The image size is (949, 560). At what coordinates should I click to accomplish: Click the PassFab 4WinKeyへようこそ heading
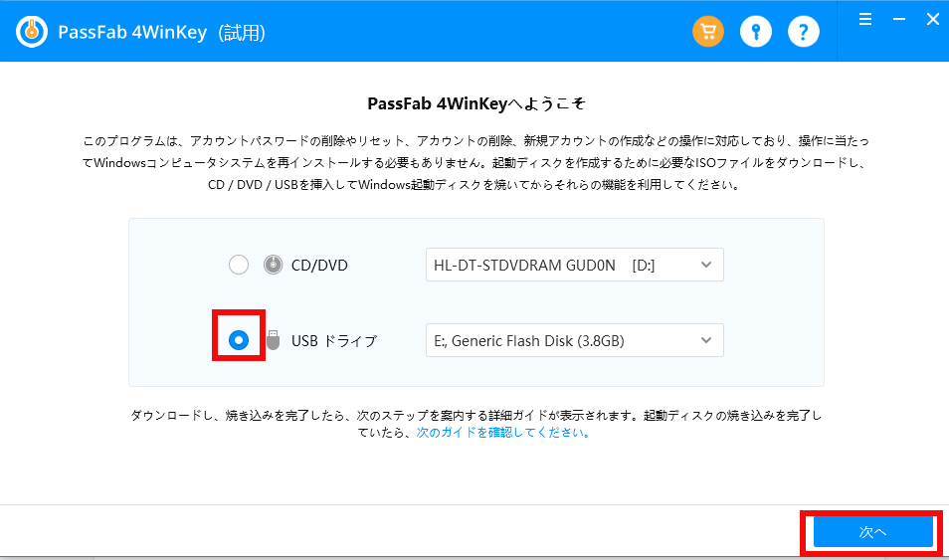(x=474, y=102)
